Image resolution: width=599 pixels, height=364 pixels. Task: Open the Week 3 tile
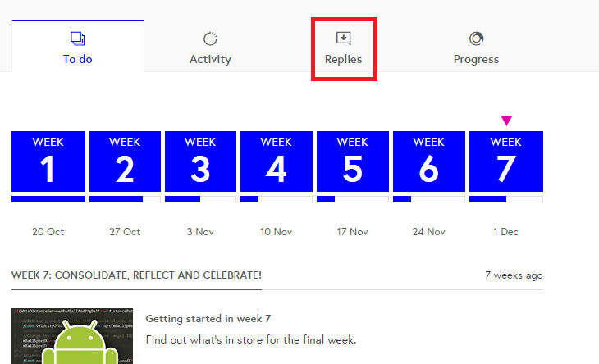pyautogui.click(x=200, y=162)
